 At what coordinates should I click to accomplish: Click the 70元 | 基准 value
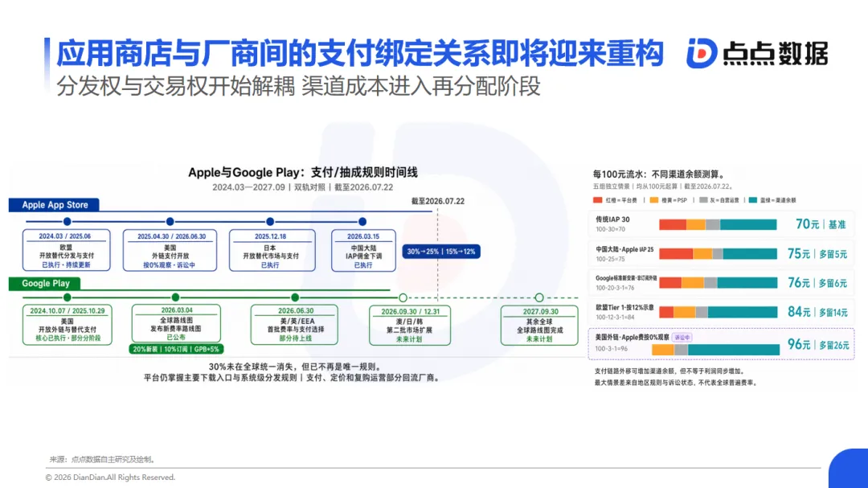click(x=821, y=224)
